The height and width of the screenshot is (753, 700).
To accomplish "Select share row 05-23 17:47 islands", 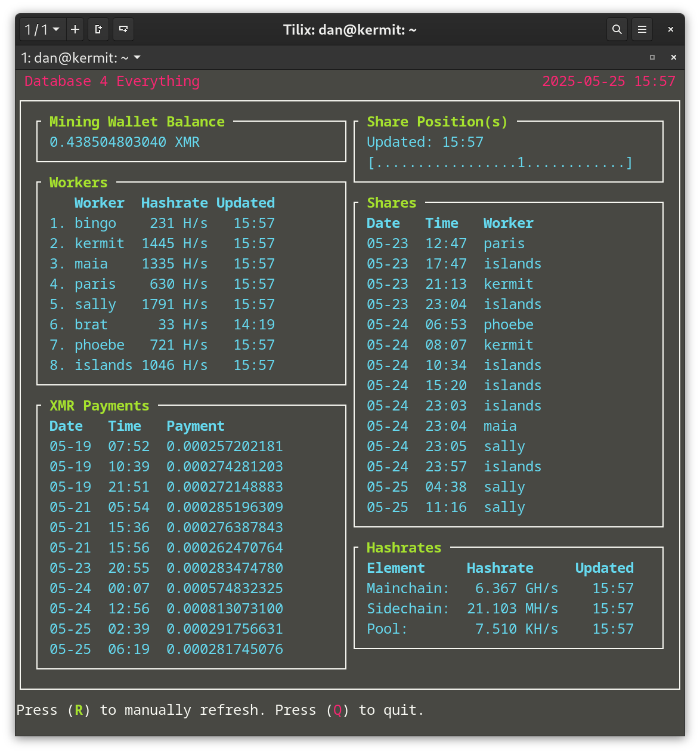I will (x=454, y=264).
